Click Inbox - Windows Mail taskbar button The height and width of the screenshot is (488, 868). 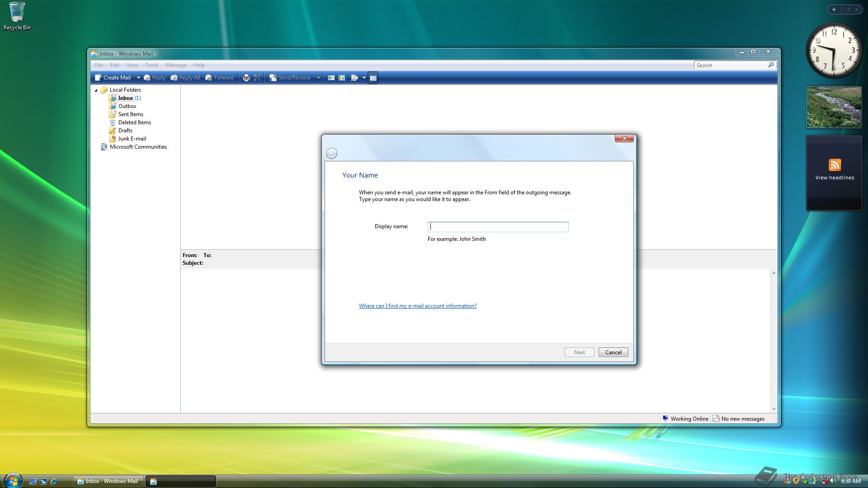(108, 481)
